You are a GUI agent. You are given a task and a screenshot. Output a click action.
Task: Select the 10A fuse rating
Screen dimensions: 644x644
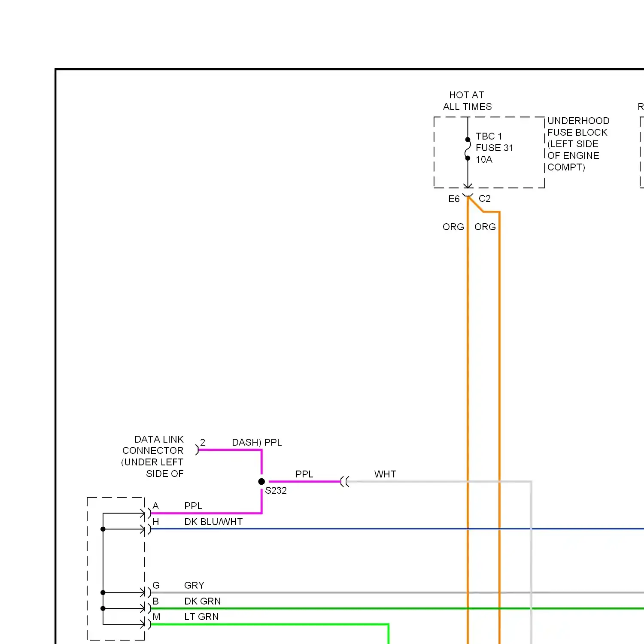484,160
